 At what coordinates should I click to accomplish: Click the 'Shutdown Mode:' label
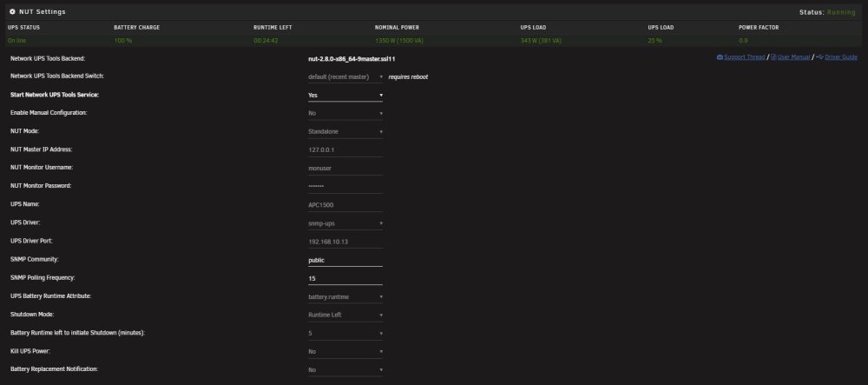click(32, 314)
